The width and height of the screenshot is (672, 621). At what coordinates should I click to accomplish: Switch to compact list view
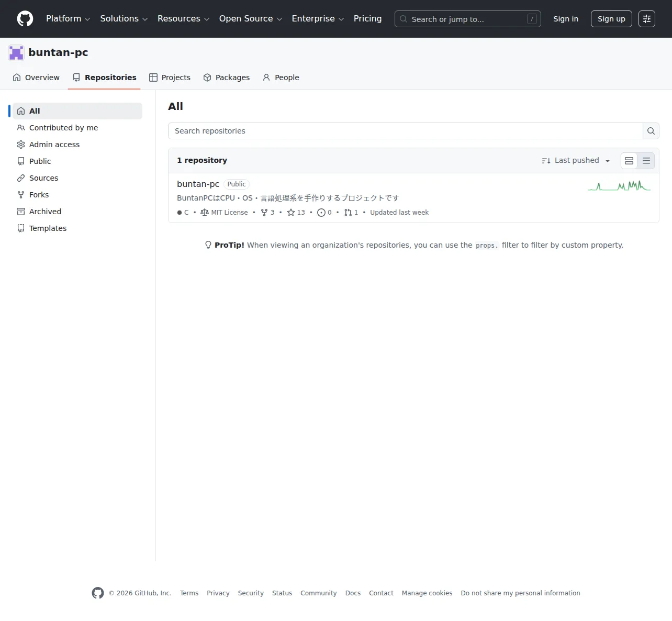[x=646, y=161]
